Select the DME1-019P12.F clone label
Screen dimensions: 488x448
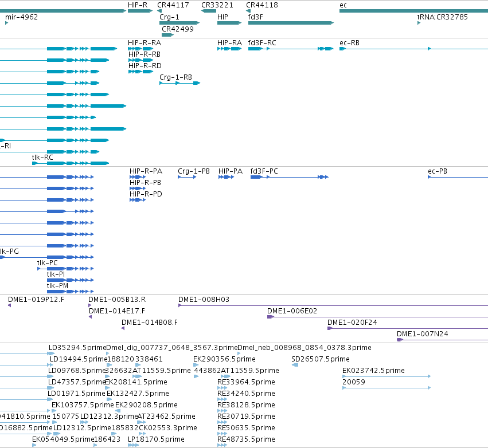pyautogui.click(x=36, y=300)
